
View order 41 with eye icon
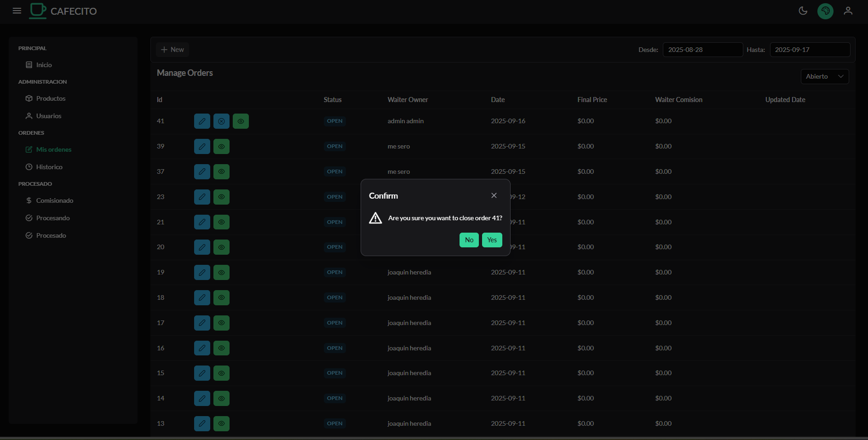coord(241,121)
